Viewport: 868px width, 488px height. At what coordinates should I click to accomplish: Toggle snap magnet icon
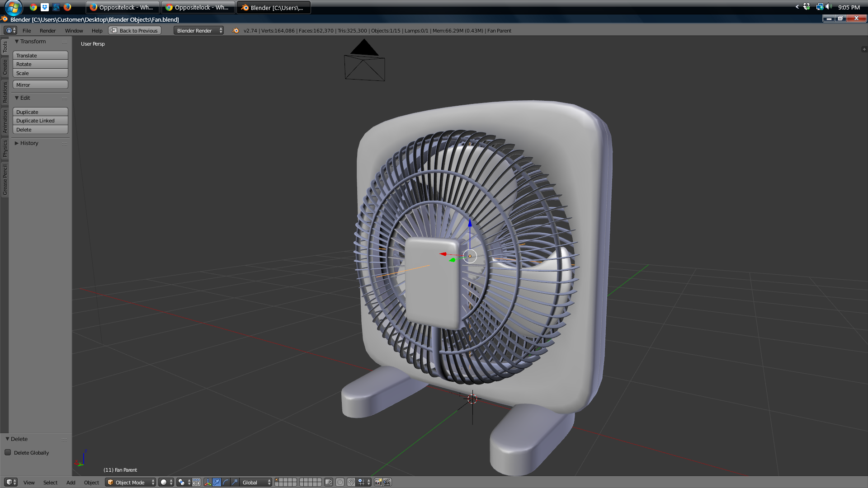351,482
